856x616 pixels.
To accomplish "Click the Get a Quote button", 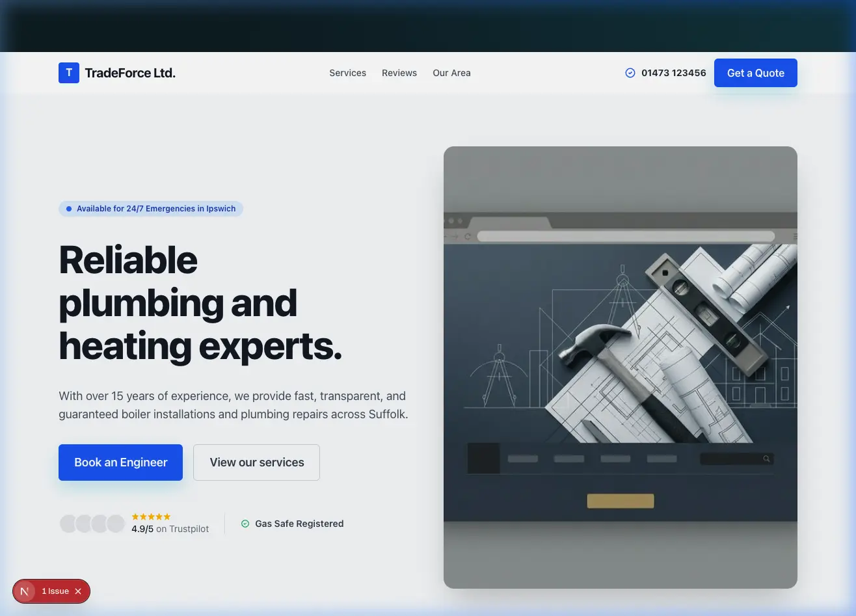I will click(755, 72).
